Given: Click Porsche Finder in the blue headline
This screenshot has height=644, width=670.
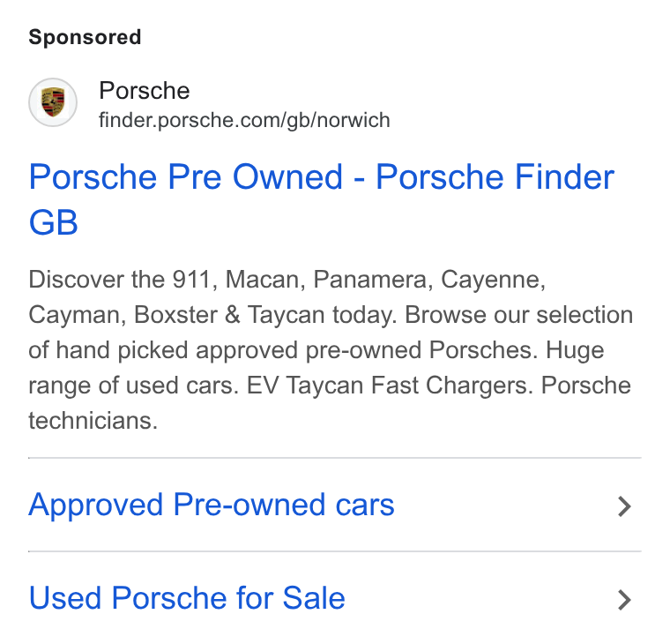Looking at the screenshot, I should (495, 177).
